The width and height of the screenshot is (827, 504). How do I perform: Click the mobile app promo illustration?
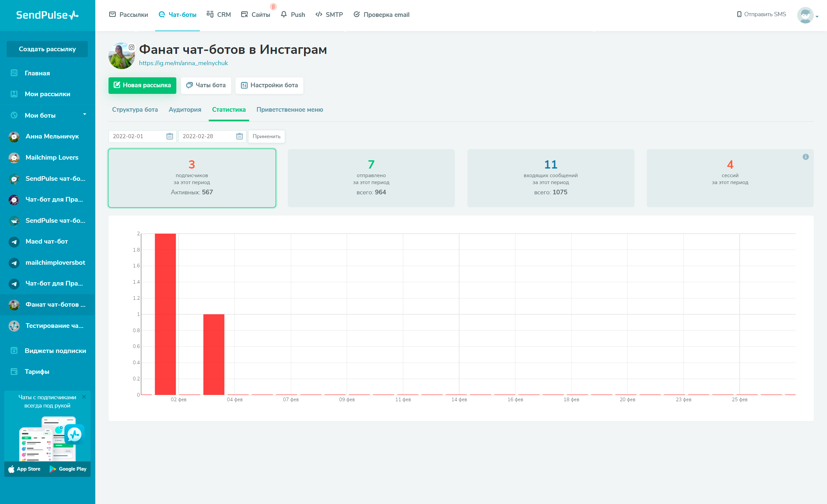pos(51,439)
